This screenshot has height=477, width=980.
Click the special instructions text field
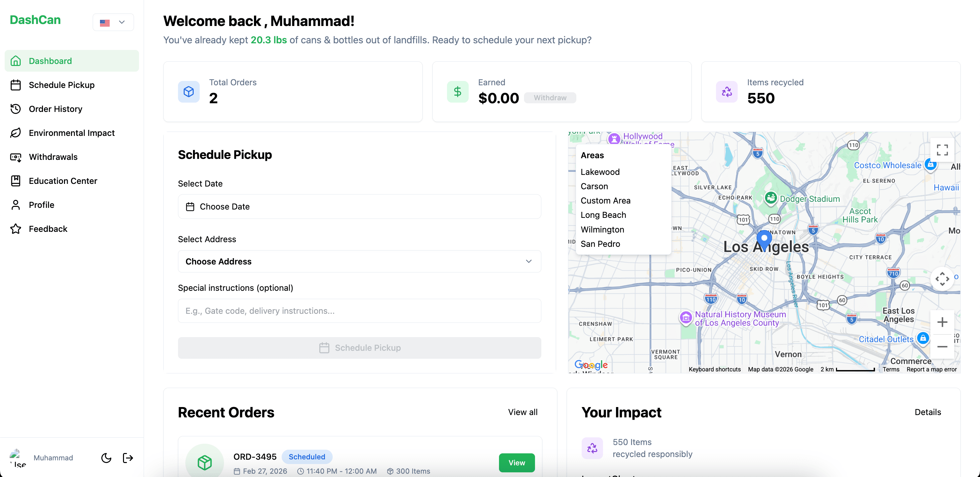click(359, 310)
